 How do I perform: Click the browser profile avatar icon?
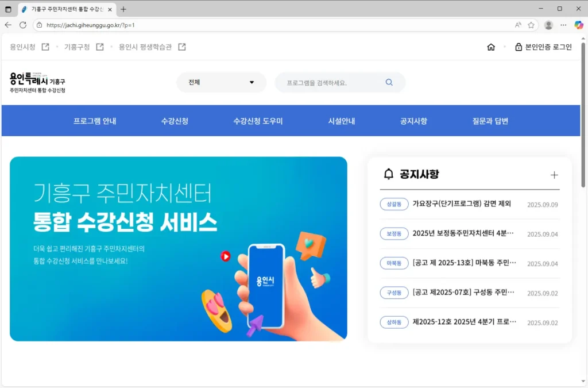tap(548, 25)
